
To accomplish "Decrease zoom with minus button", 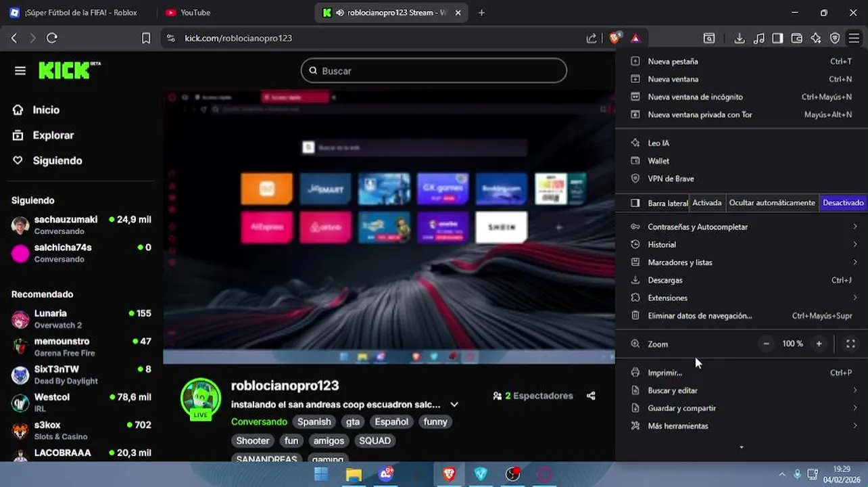I will point(766,344).
